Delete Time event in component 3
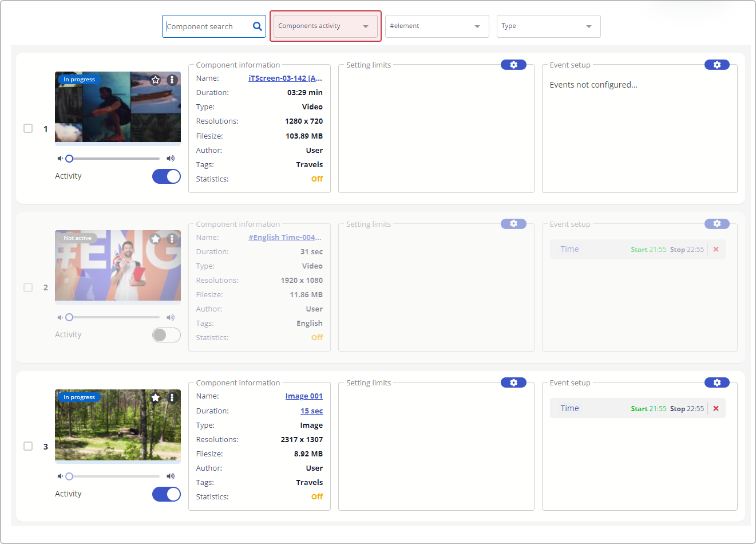This screenshot has height=544, width=756. coord(715,408)
